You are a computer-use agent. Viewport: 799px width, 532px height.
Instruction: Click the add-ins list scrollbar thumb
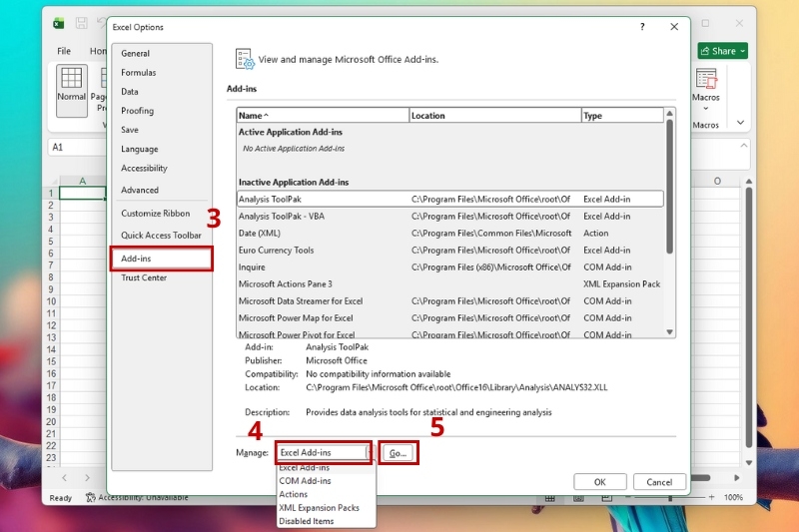pyautogui.click(x=669, y=187)
